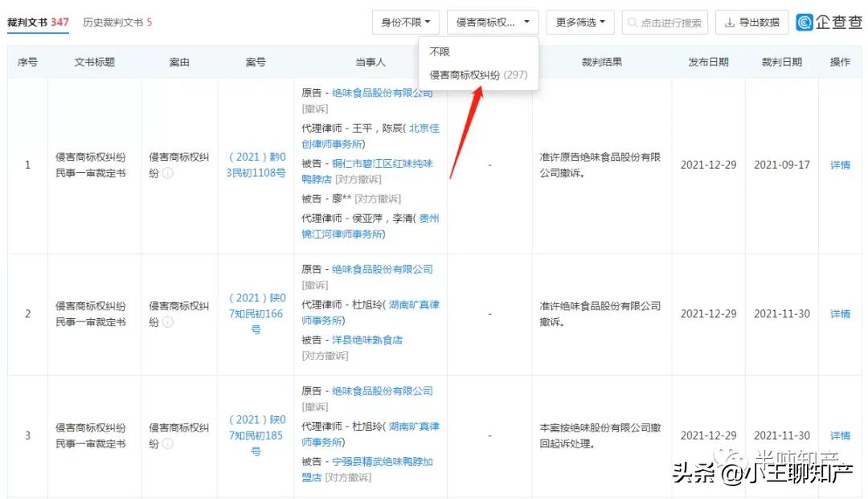Expand the 身份不限 dropdown filter
The height and width of the screenshot is (499, 868).
pyautogui.click(x=406, y=22)
